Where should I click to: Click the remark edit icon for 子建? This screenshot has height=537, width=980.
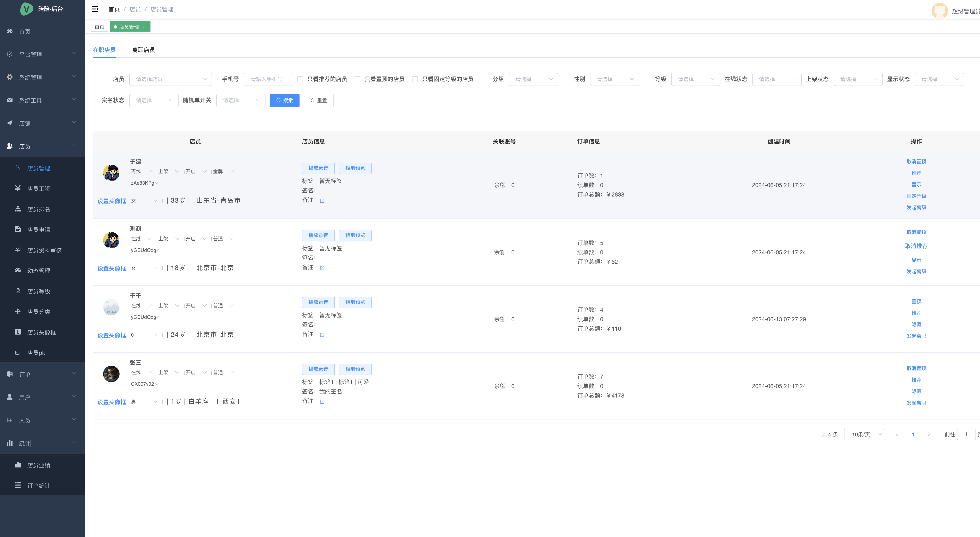tap(322, 201)
